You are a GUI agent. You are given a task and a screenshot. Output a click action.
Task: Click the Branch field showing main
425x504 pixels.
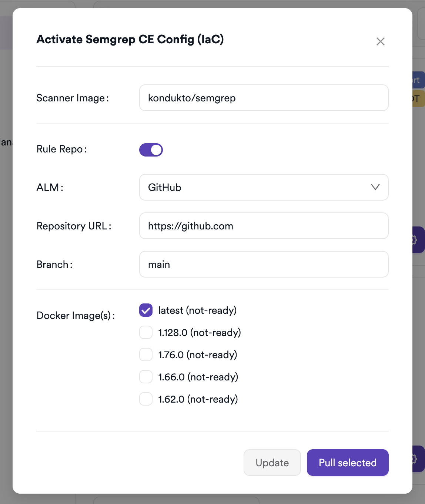pos(264,264)
